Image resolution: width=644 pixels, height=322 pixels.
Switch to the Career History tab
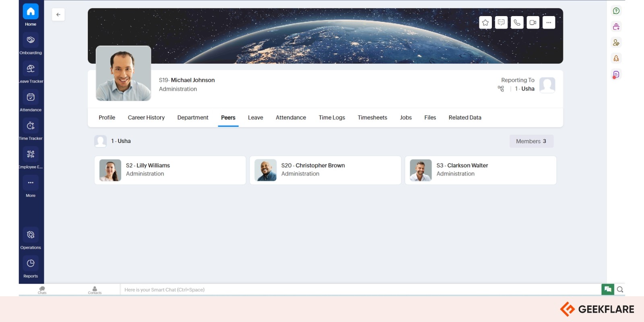(x=146, y=118)
